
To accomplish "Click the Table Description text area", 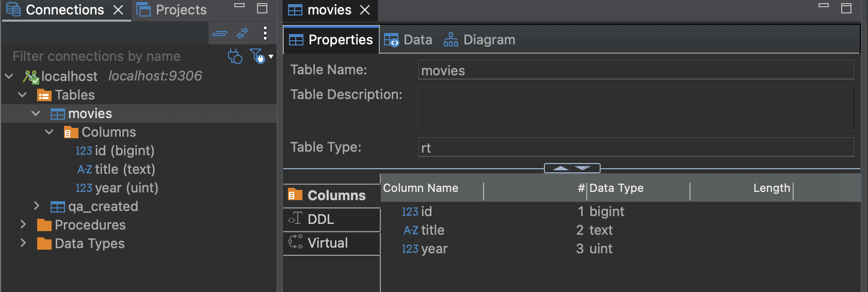I will (x=636, y=108).
